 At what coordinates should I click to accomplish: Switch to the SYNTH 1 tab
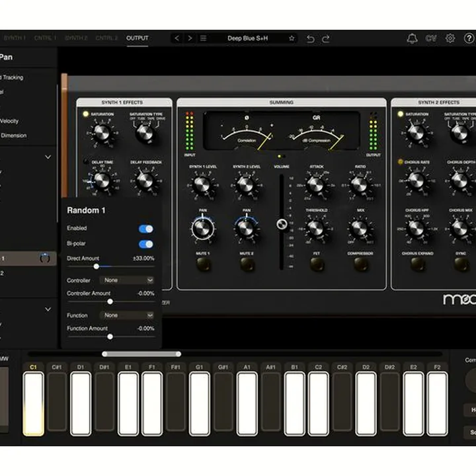point(15,38)
